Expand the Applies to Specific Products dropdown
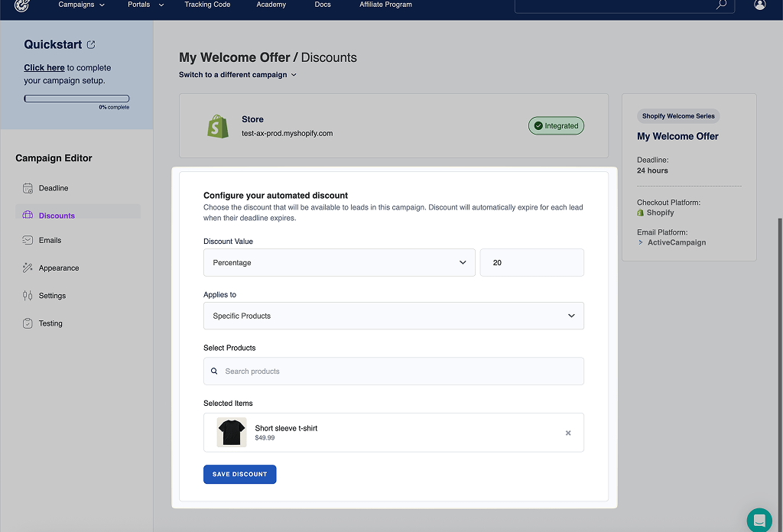The height and width of the screenshot is (532, 783). point(393,316)
